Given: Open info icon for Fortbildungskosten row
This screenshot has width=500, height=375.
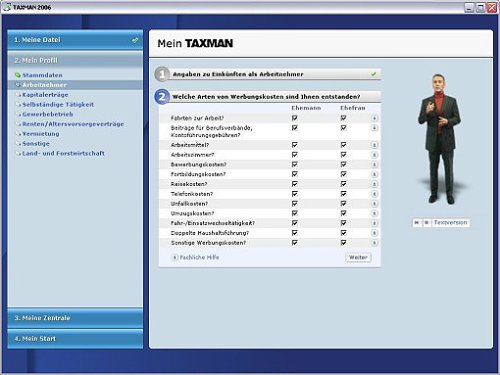Looking at the screenshot, I should [x=374, y=174].
